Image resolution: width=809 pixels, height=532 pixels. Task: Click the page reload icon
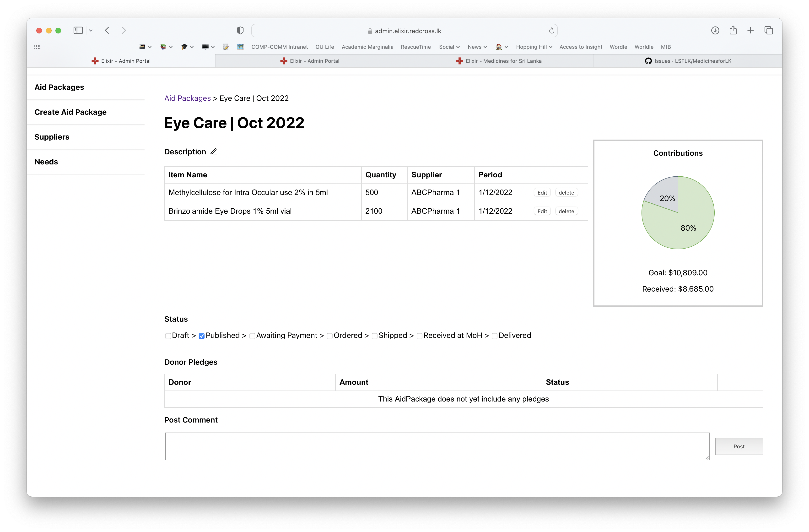pos(551,31)
